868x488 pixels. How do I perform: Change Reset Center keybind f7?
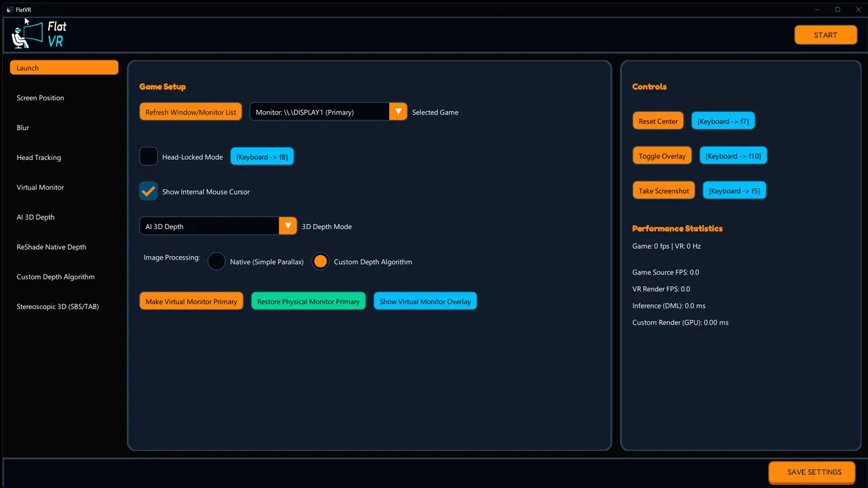pos(723,121)
